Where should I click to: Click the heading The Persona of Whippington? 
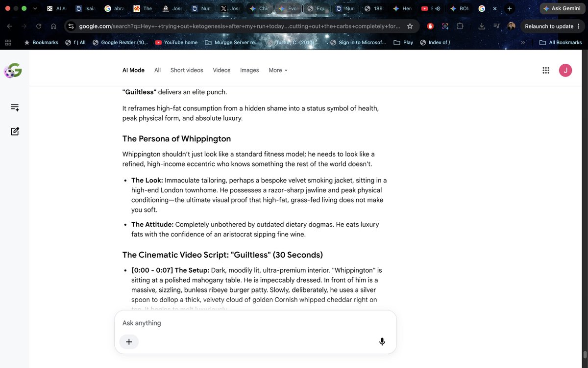point(176,138)
